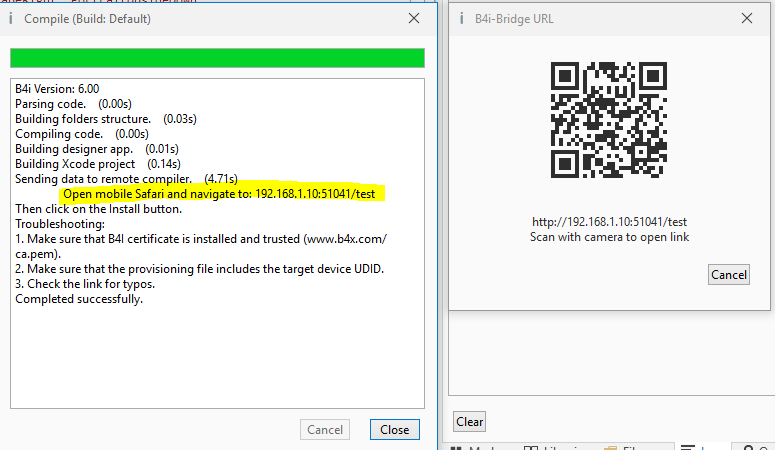Select the http://192.168.1.10:51041/test URL text
775x450 pixels.
coord(609,222)
